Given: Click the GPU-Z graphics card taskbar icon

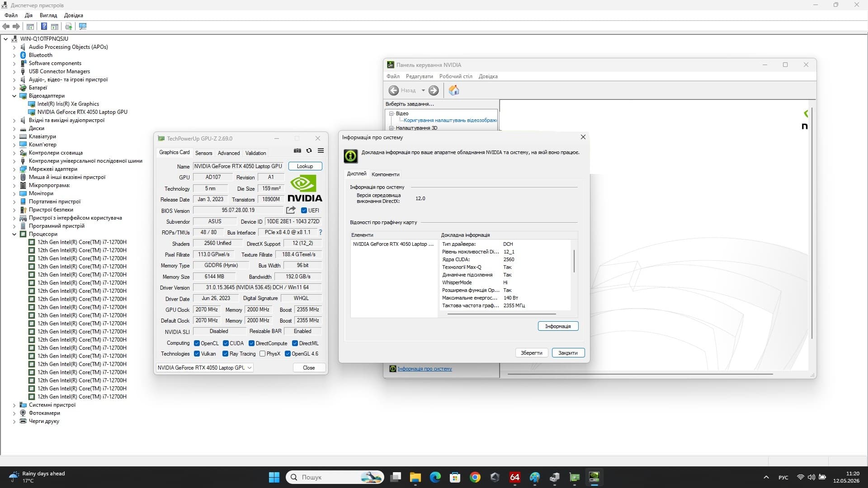Looking at the screenshot, I should click(575, 477).
